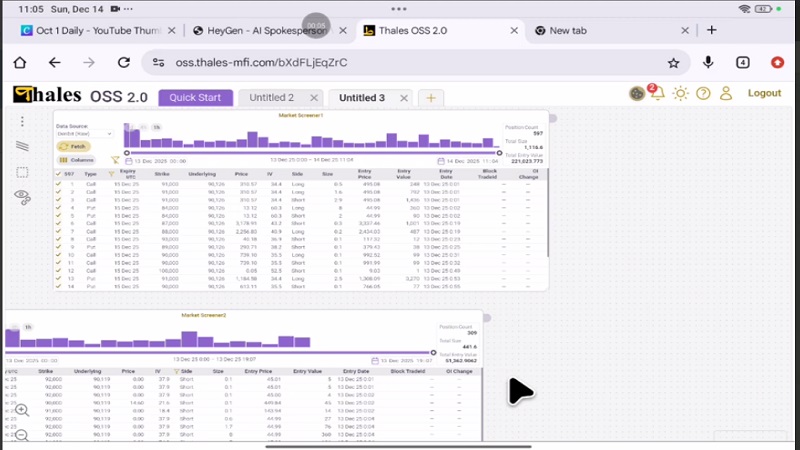Open the three-dot sidebar menu
This screenshot has height=450, width=800.
22,122
